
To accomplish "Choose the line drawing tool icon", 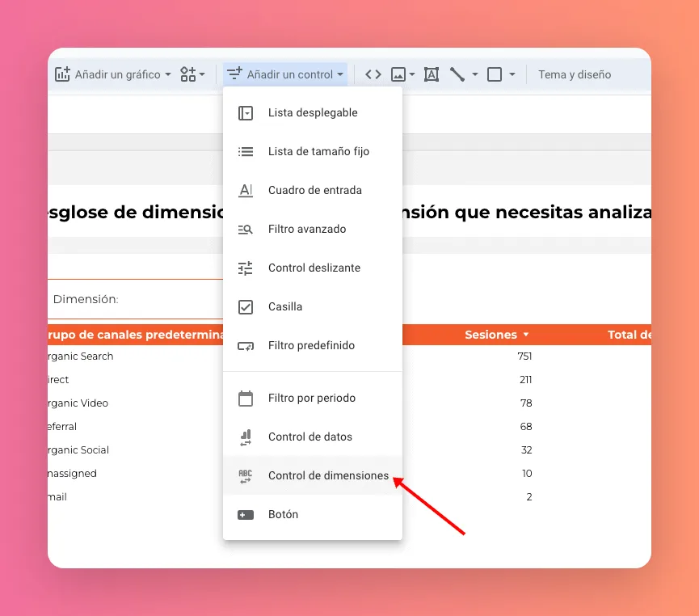I will click(457, 74).
